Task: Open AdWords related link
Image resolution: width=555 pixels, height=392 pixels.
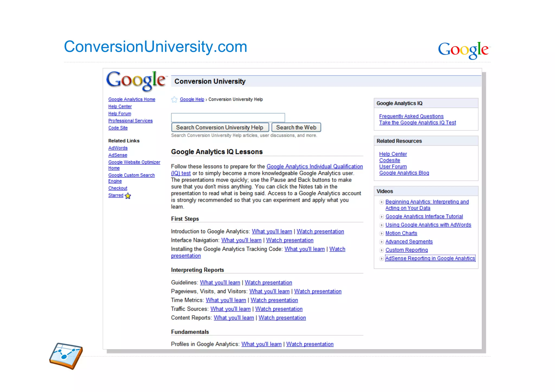Action: point(118,148)
